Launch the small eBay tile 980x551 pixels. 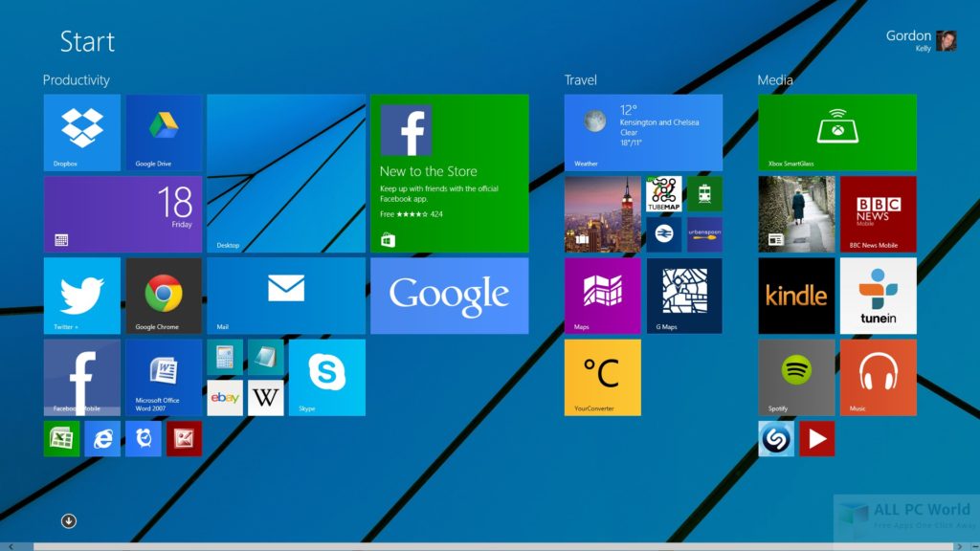(x=225, y=398)
